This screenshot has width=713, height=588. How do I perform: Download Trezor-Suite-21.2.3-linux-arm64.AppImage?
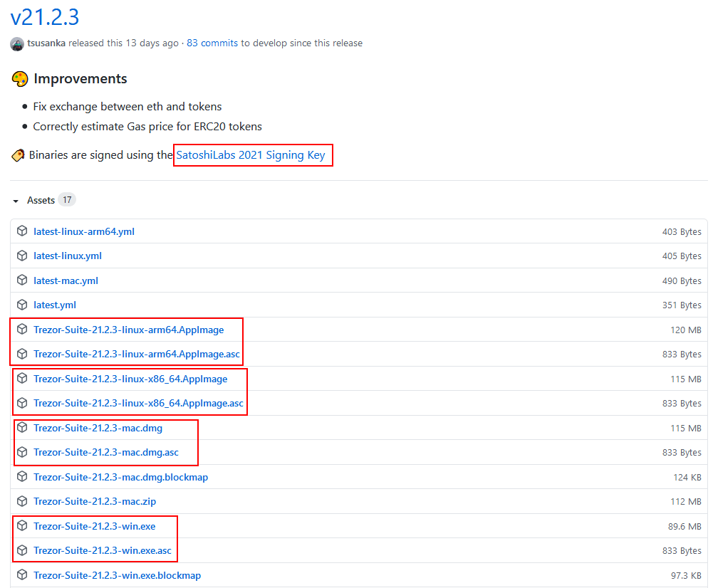(x=129, y=330)
